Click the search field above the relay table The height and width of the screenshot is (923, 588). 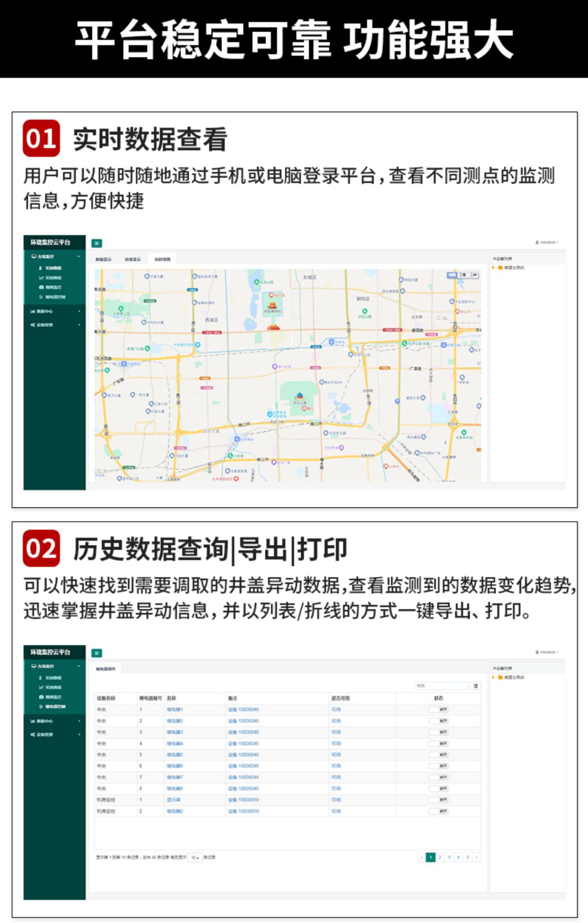coord(441,686)
